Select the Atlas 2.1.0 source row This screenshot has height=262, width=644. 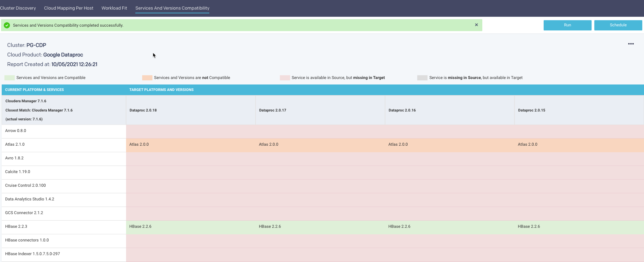point(64,145)
